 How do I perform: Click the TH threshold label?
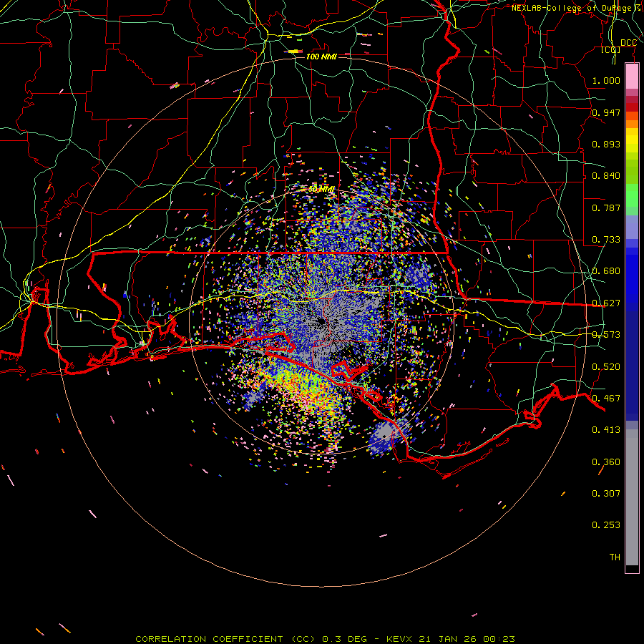coord(615,557)
